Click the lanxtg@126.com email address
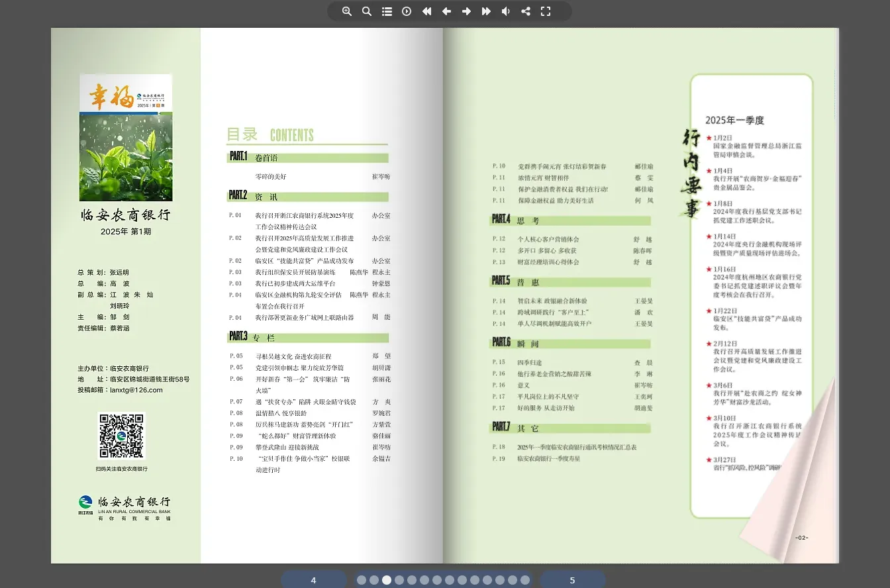 point(136,390)
